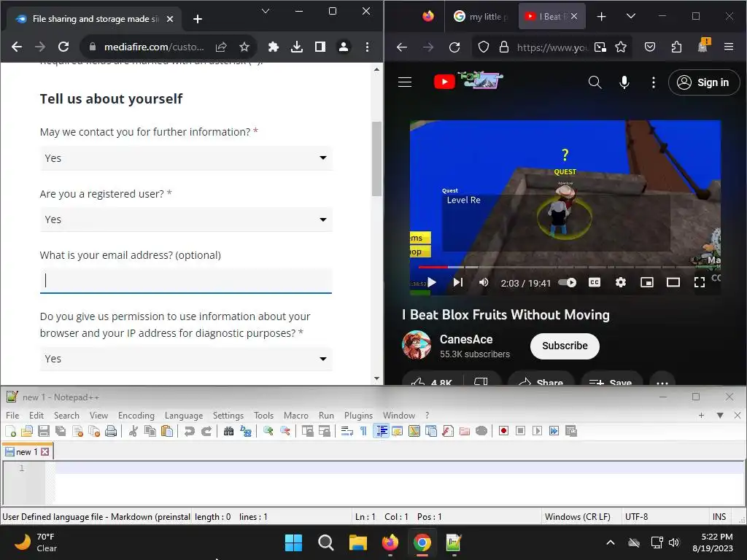Click Print icon in Notepad++ toolbar
Screen dimensions: 747x560
tap(111, 431)
